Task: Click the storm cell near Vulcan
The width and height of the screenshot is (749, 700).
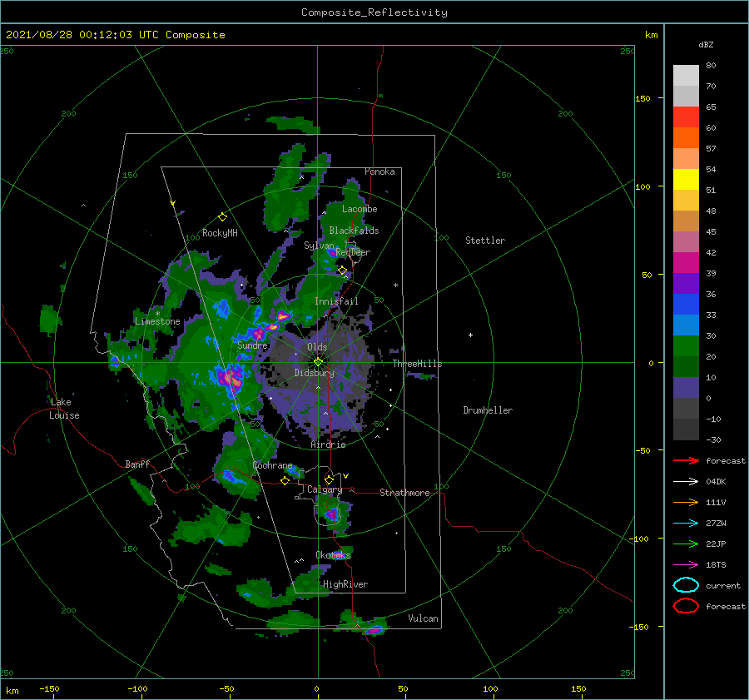Action: click(x=374, y=630)
